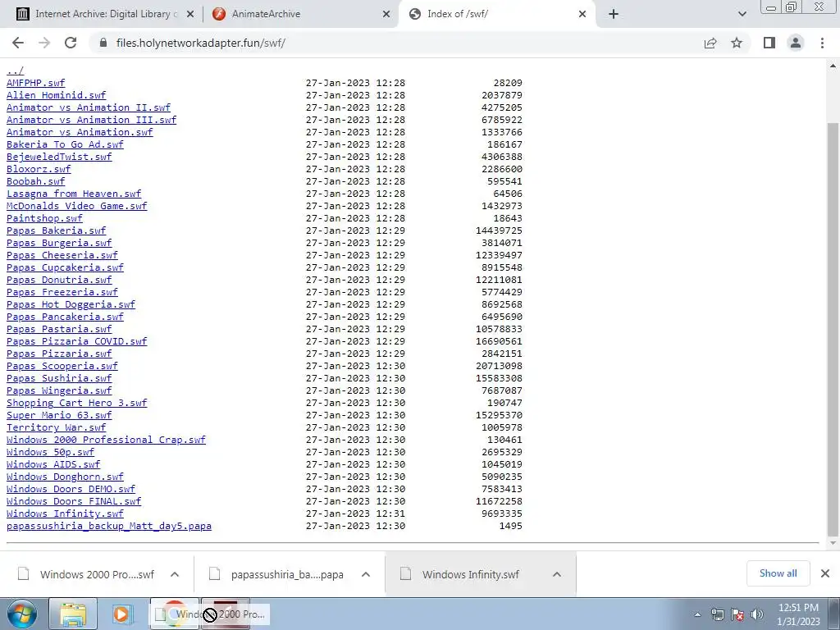Click the page vertical scrollbar
Image resolution: width=840 pixels, height=630 pixels.
click(x=833, y=330)
